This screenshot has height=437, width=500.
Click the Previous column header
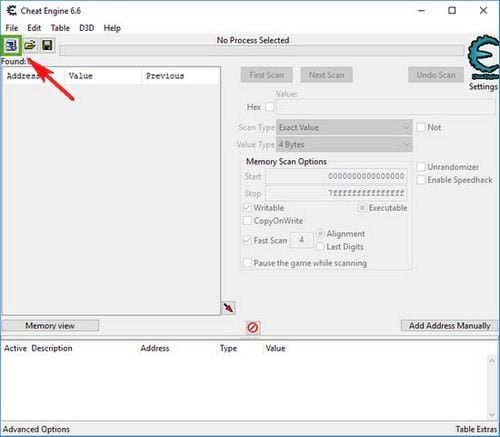click(x=181, y=76)
